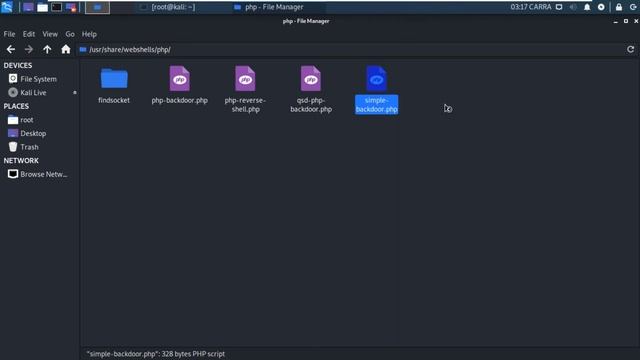Switch to the php - File Manager taskbar button

(269, 7)
